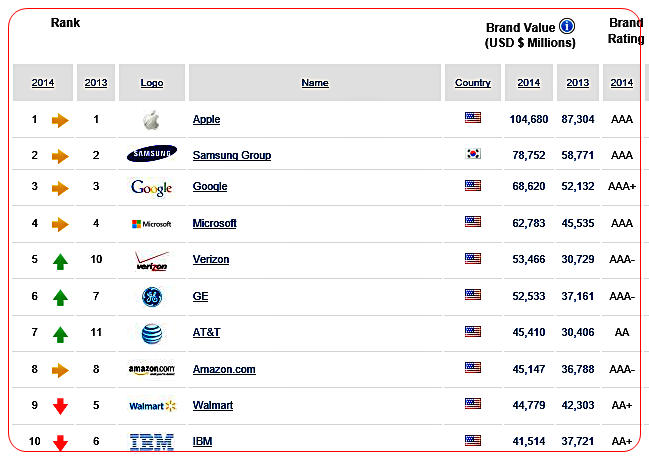Sort table by the Country column header

(x=473, y=83)
